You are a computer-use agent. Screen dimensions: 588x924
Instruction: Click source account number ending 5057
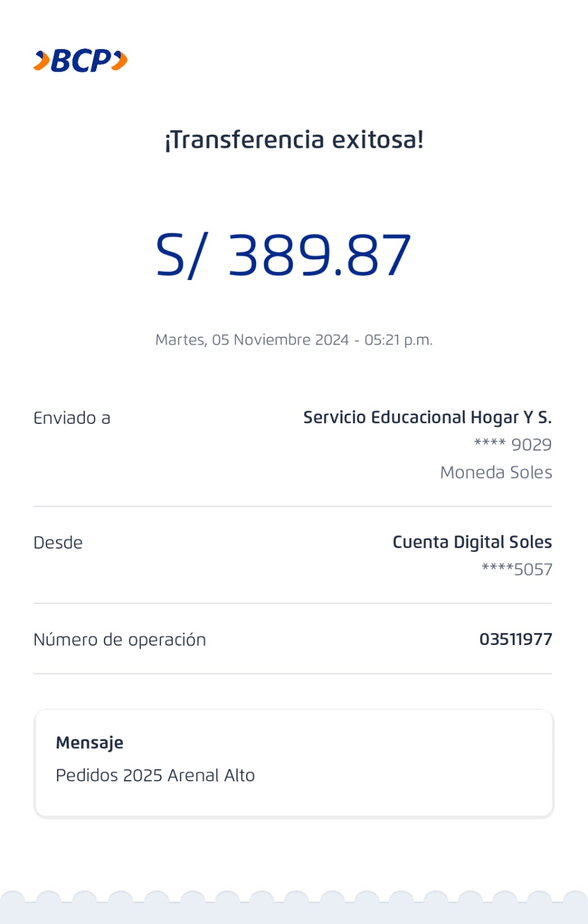click(x=517, y=569)
